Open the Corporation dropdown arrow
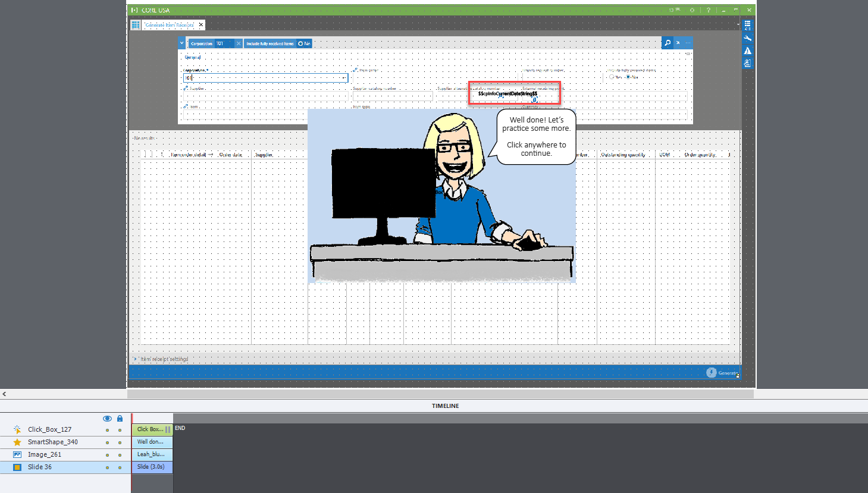Screen dimensions: 868x493 point(344,78)
